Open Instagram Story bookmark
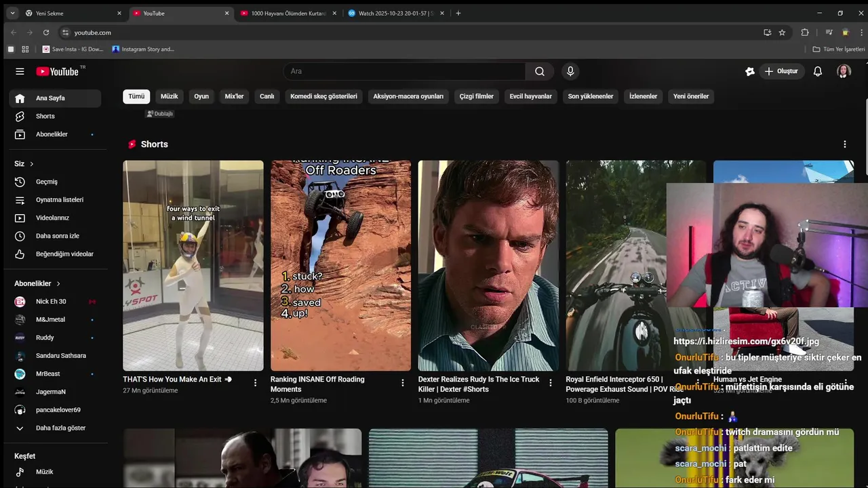868x488 pixels. pyautogui.click(x=143, y=49)
